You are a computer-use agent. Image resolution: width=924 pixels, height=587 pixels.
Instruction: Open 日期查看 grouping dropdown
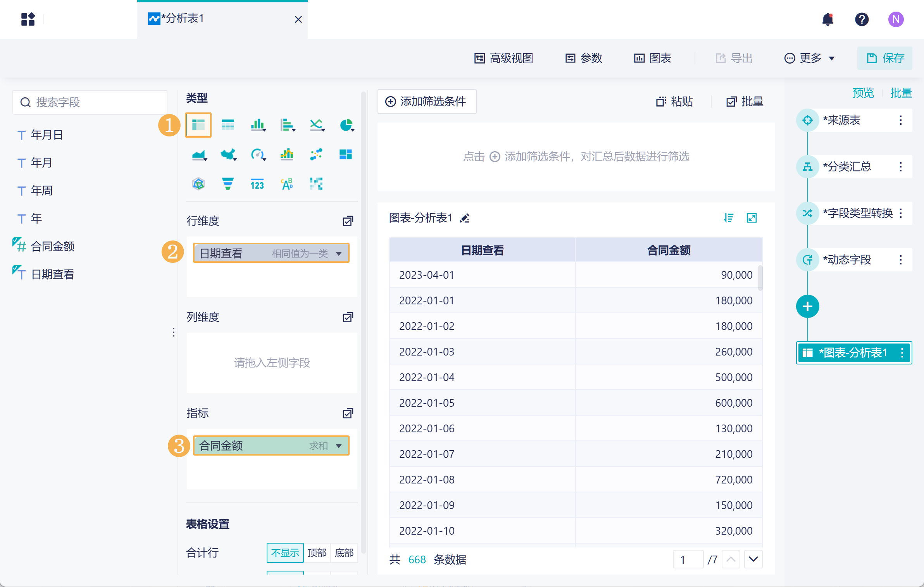click(339, 254)
